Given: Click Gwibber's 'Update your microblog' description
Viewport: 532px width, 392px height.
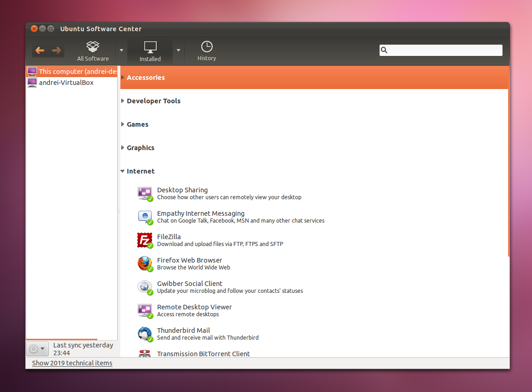Looking at the screenshot, I should 230,291.
